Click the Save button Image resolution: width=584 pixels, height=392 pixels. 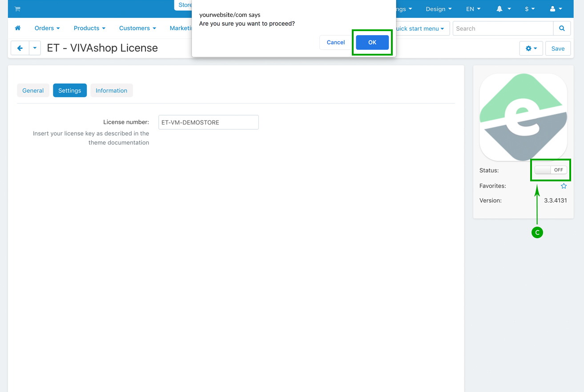click(x=558, y=48)
